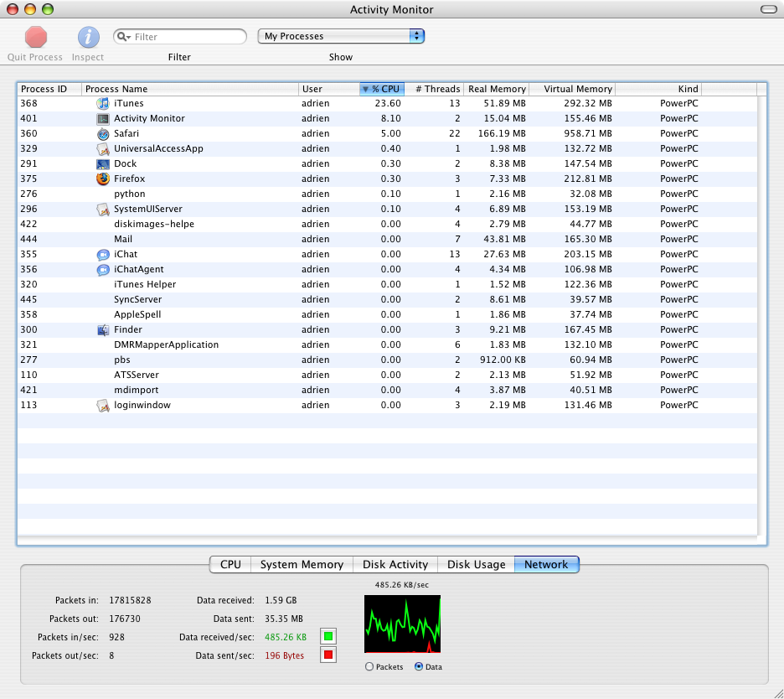The width and height of the screenshot is (784, 699).
Task: Select the Data radio button
Action: [419, 666]
